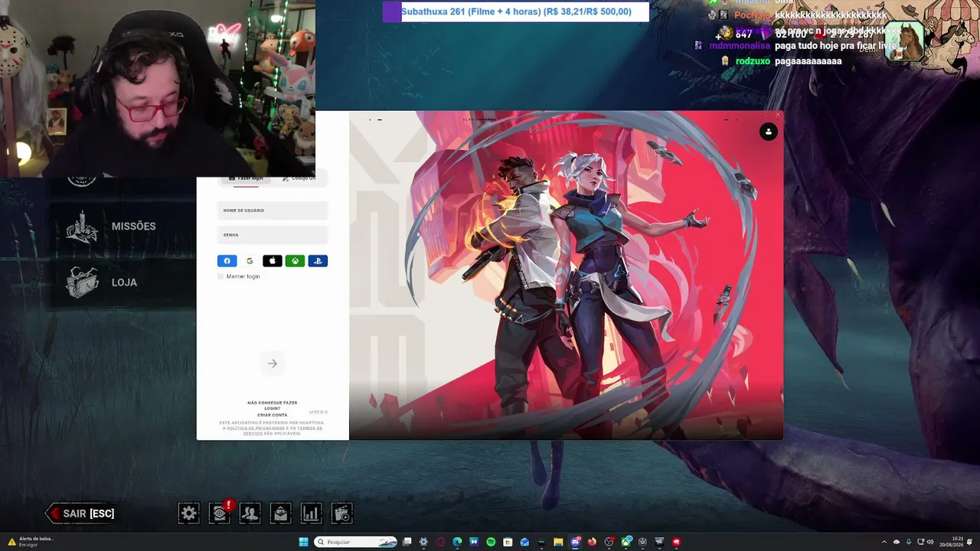Open the friends icon in the bottom bar
Viewport: 980px width, 551px height.
[x=250, y=514]
